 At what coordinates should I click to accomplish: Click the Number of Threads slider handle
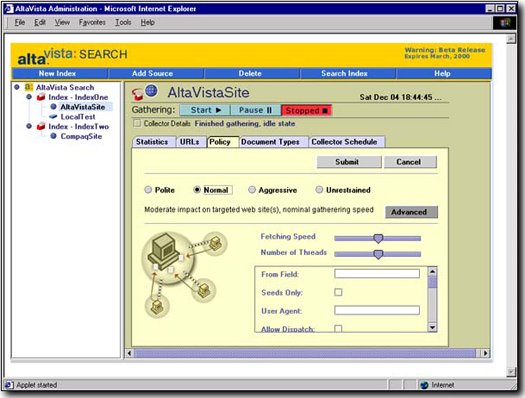[x=378, y=254]
